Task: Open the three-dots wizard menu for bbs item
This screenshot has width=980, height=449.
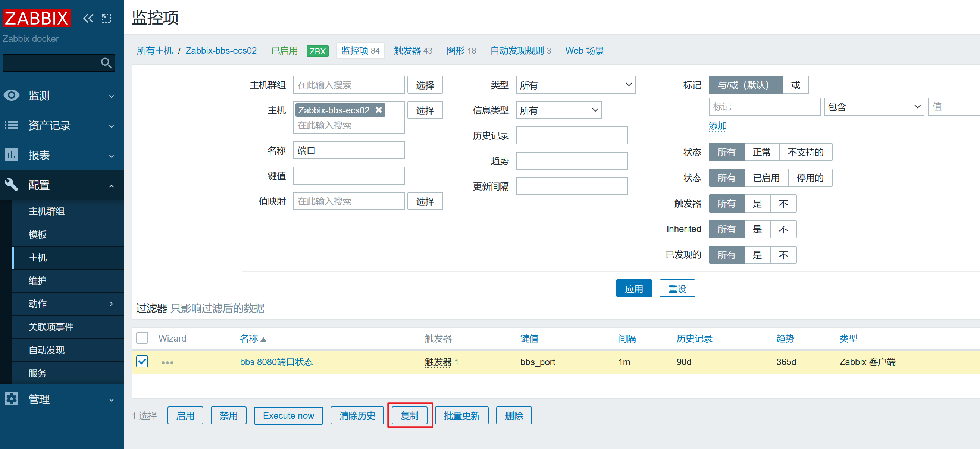Action: (167, 363)
